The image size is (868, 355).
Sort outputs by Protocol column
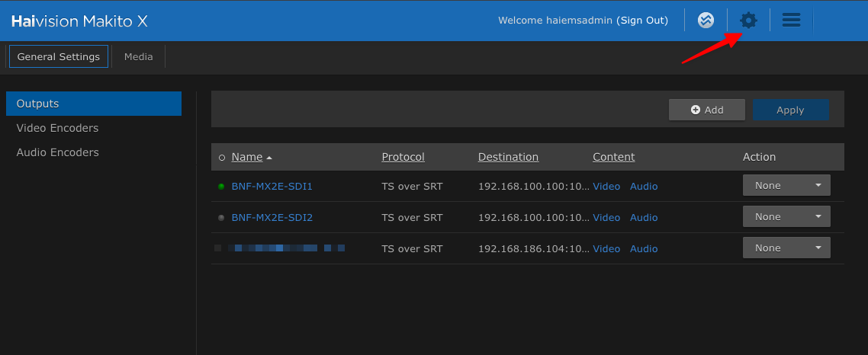point(403,157)
